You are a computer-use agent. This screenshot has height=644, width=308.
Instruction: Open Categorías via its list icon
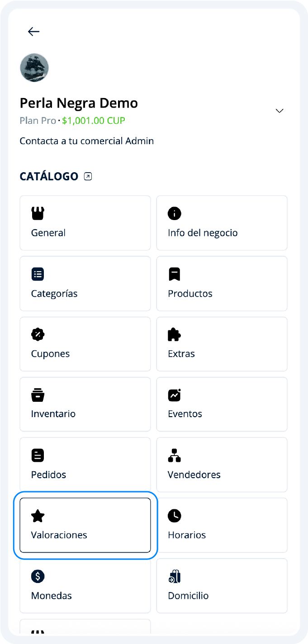[x=38, y=274]
